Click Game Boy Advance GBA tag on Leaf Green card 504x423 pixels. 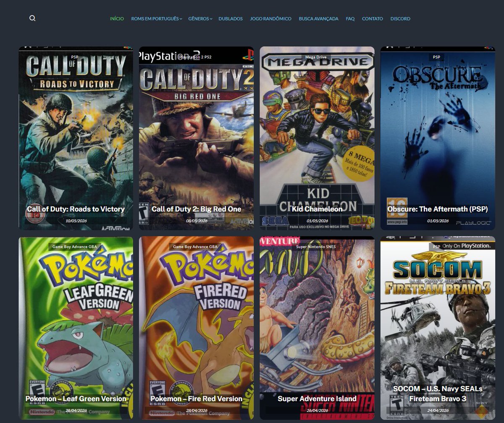click(x=75, y=247)
